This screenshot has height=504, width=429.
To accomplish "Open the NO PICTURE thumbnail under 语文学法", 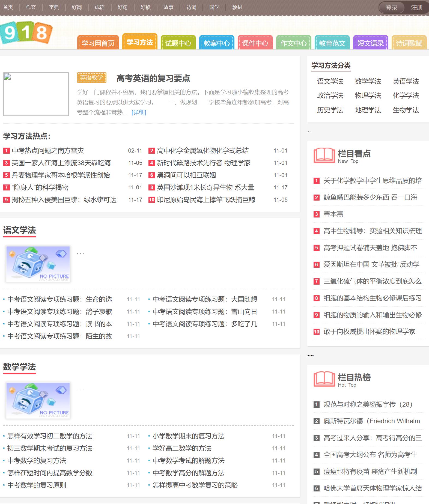I will click(x=38, y=264).
